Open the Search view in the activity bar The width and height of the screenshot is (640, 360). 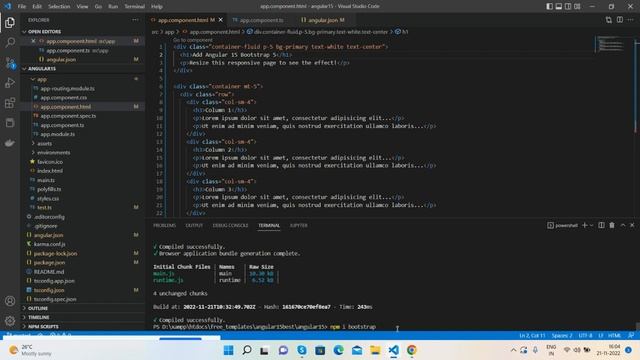(10, 42)
